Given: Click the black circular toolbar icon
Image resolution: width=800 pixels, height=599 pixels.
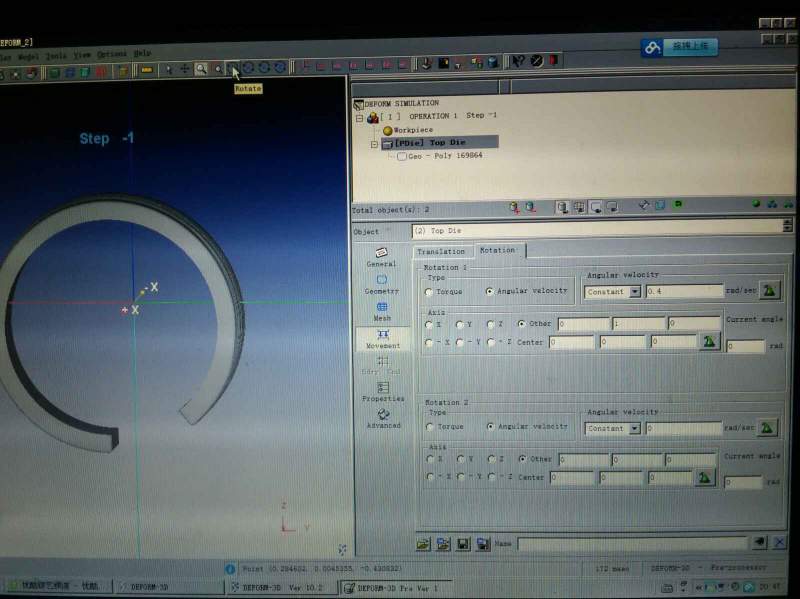Looking at the screenshot, I should pos(536,61).
